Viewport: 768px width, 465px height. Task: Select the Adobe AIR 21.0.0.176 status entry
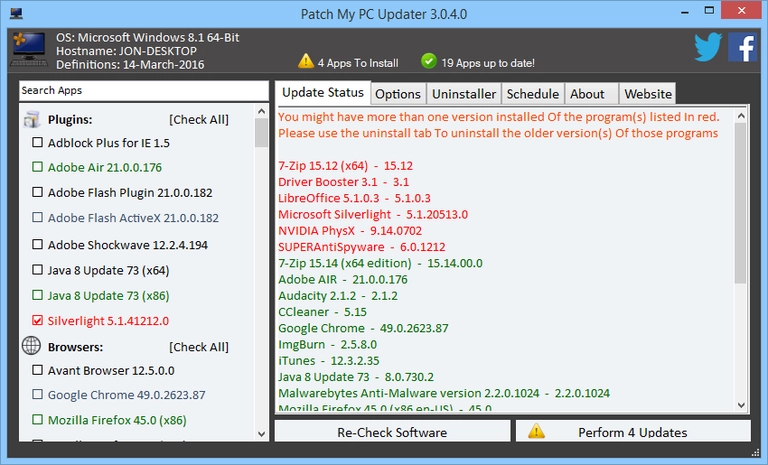coord(343,279)
